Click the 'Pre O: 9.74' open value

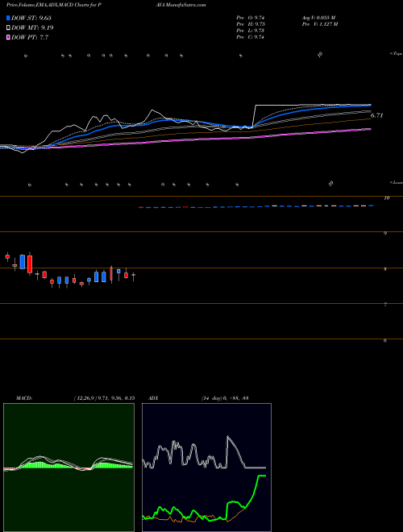(251, 17)
